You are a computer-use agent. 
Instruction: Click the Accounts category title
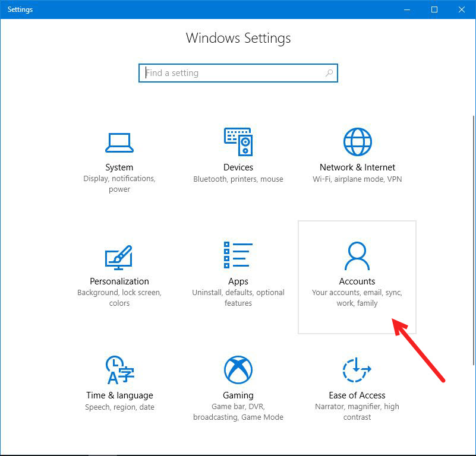coord(357,281)
